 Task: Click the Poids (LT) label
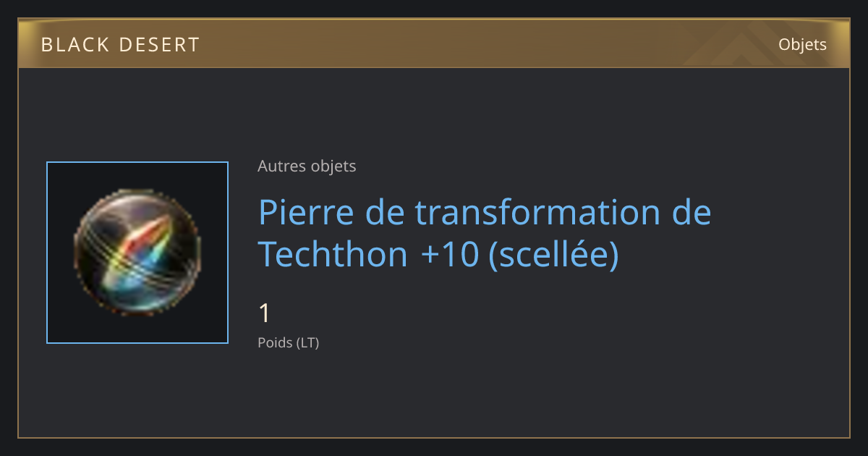[288, 342]
